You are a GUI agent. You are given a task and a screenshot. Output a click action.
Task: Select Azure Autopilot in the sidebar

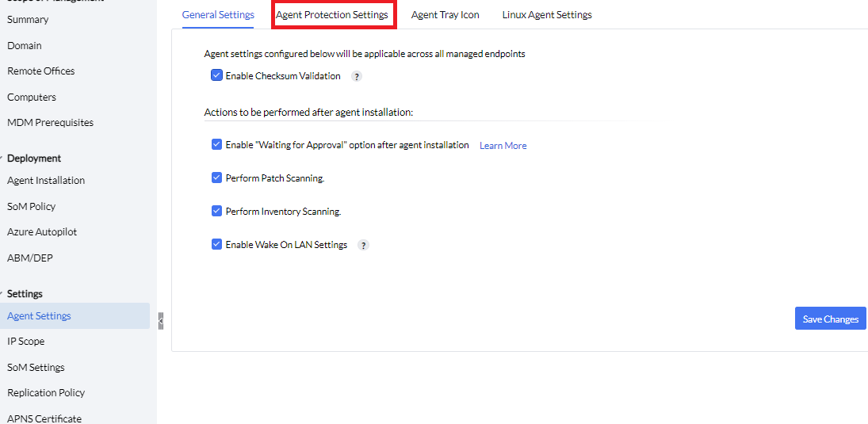point(42,232)
